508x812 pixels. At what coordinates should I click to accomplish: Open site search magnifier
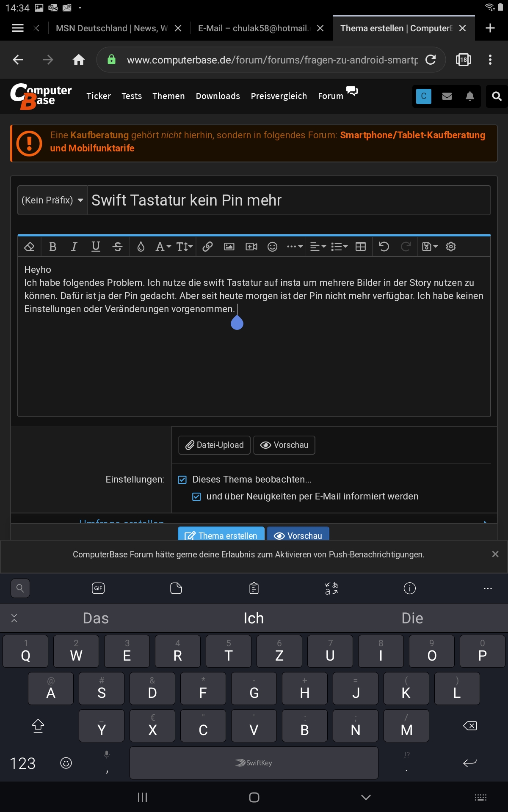click(x=497, y=96)
